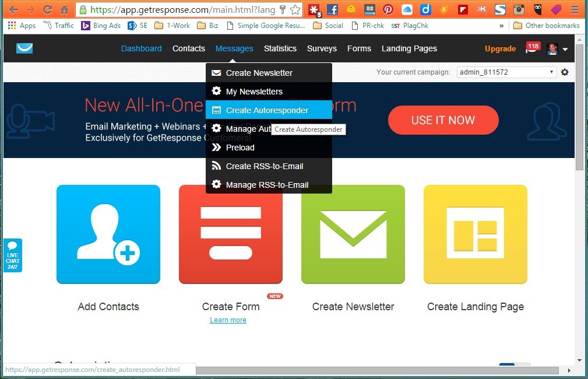Click the cloud extension icon

[x=407, y=10]
